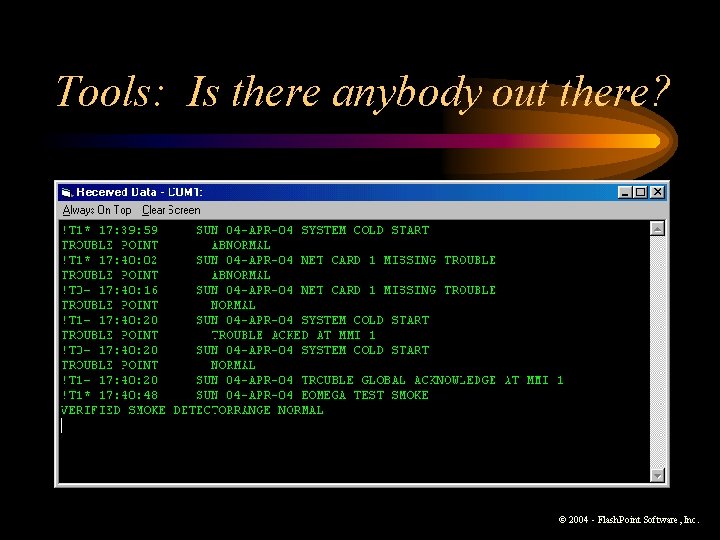Click the window icon in title bar
This screenshot has height=540, width=720.
click(x=67, y=192)
